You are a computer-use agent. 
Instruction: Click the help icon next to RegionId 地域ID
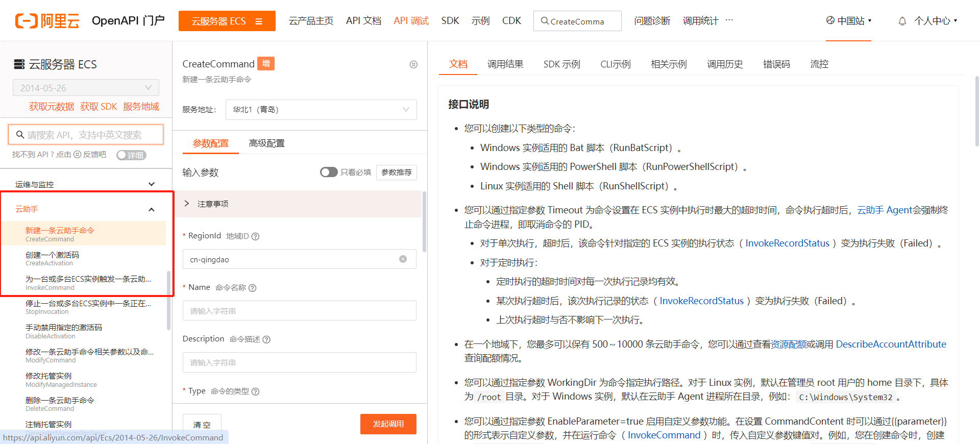point(256,236)
